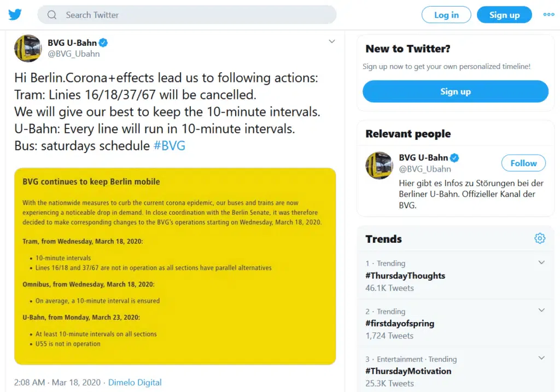Click verified badge beside tweet author name
Viewport: 560px width, 392px height.
point(102,43)
